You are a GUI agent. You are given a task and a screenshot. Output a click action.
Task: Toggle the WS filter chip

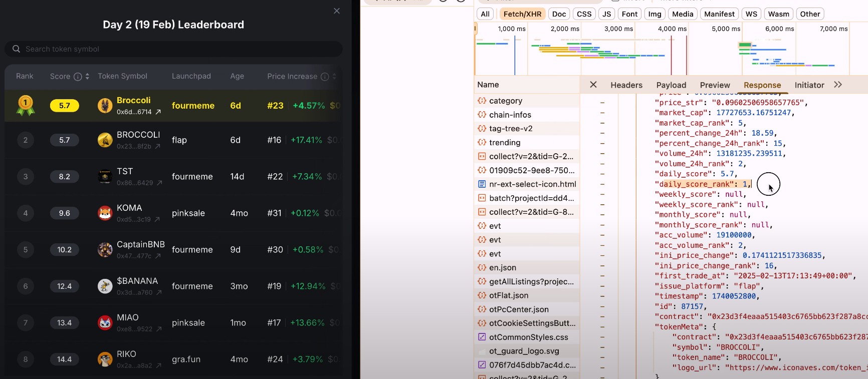tap(751, 14)
